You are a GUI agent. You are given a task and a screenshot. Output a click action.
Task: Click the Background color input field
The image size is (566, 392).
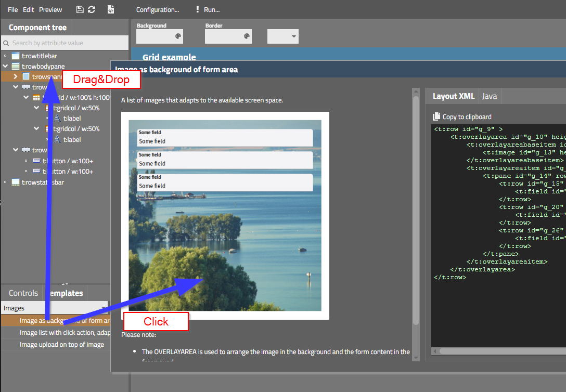[155, 36]
